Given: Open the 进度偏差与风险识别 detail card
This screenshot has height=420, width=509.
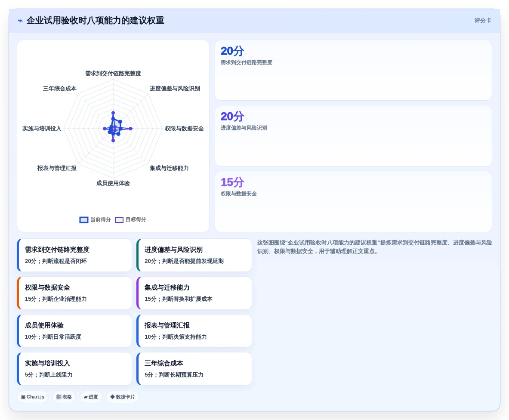Looking at the screenshot, I should (194, 255).
